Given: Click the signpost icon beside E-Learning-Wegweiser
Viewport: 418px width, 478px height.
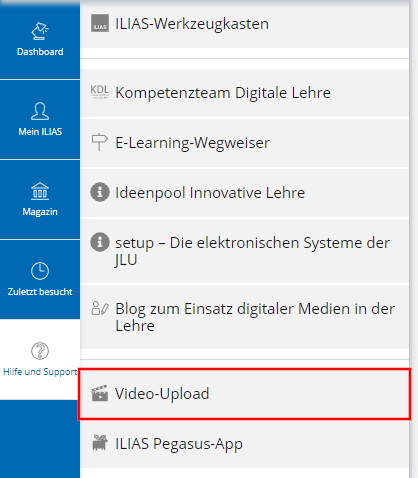Looking at the screenshot, I should (x=100, y=142).
